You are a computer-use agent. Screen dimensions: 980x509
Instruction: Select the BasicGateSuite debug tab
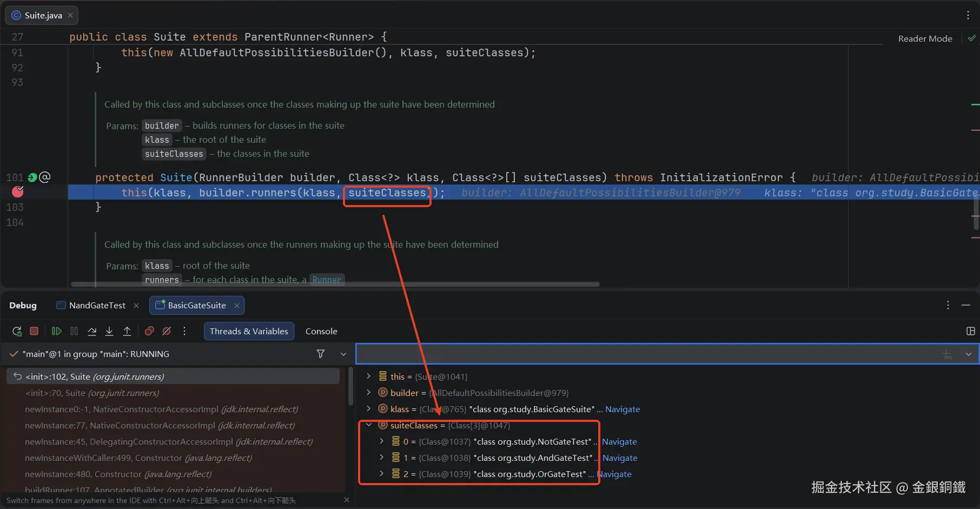[197, 306]
